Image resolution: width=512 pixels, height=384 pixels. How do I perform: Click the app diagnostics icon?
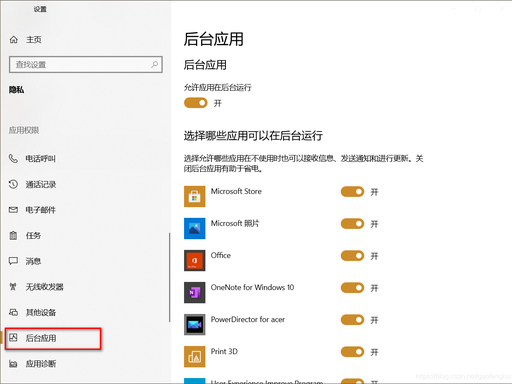pyautogui.click(x=13, y=363)
